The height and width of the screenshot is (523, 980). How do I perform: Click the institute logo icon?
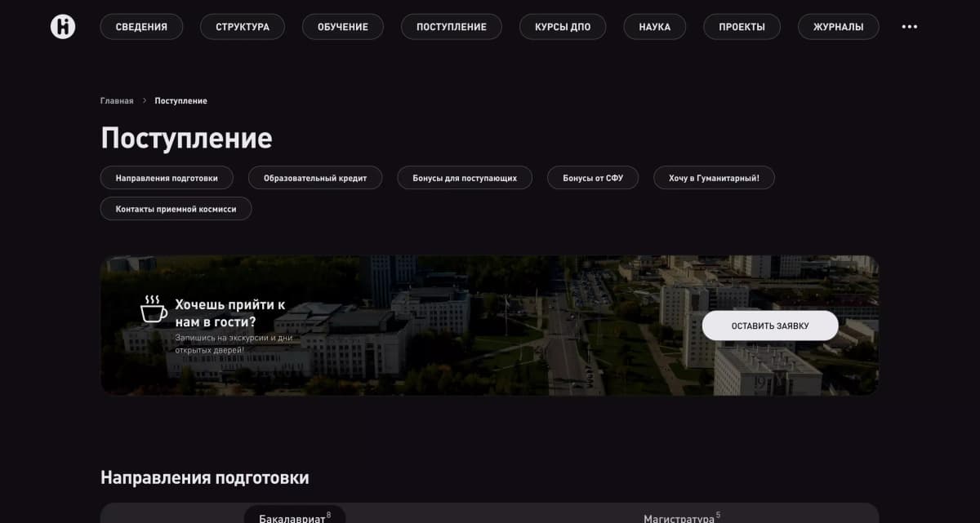[x=62, y=26]
